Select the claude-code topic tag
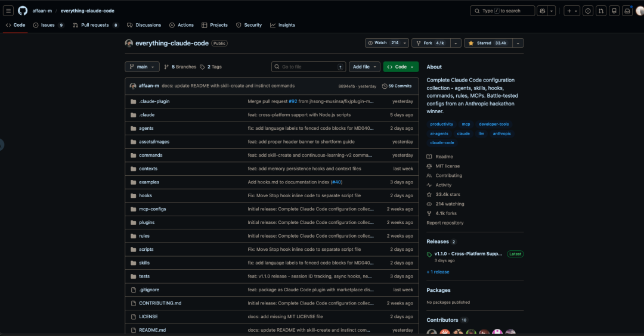Screen dimensions: 644x336 (x=442, y=143)
